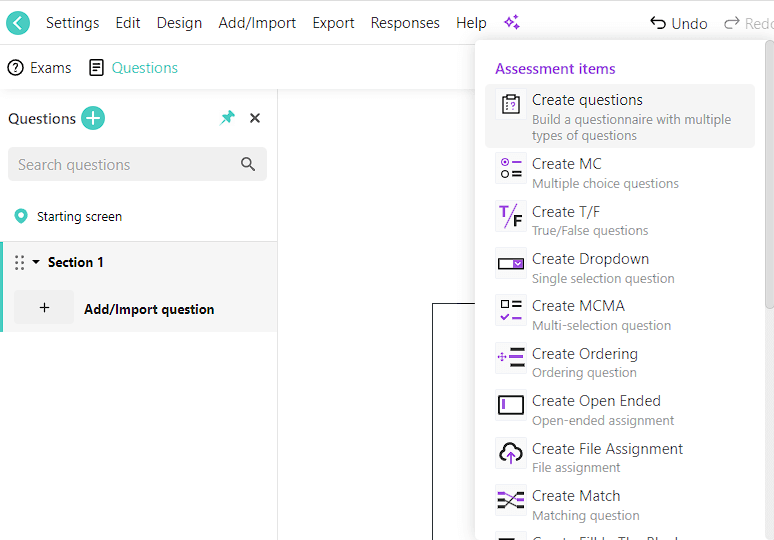The image size is (774, 540).
Task: Click Add/Import question button
Action: tap(148, 309)
